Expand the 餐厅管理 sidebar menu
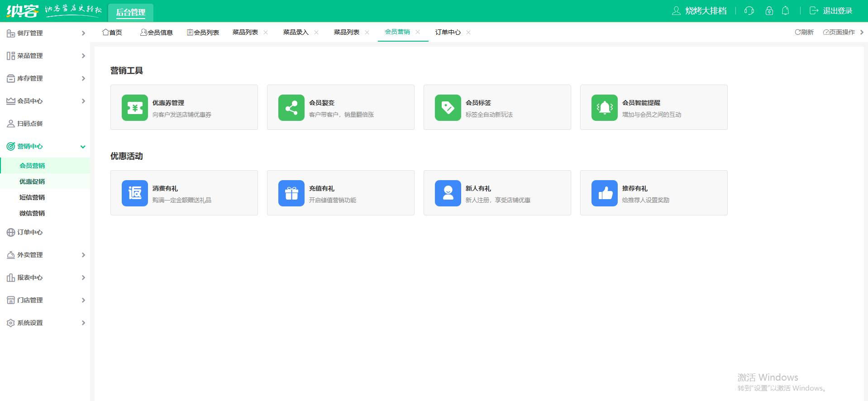868x401 pixels. tap(45, 33)
